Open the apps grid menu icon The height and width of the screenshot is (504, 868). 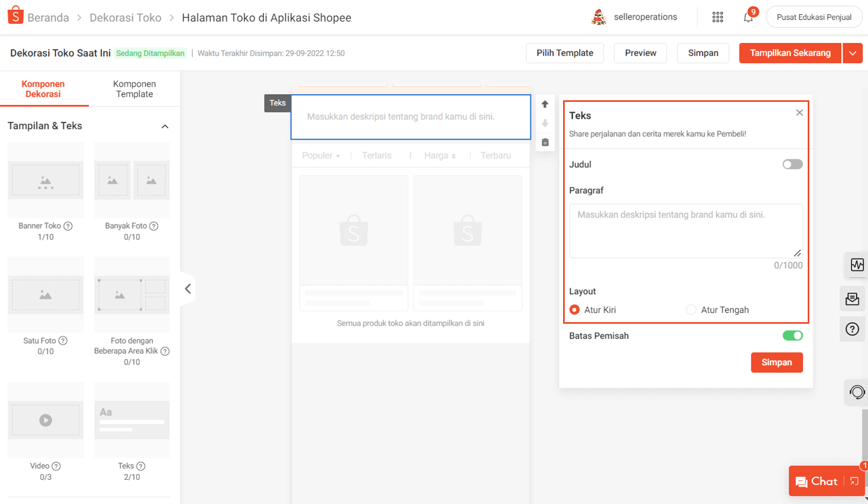pos(718,17)
